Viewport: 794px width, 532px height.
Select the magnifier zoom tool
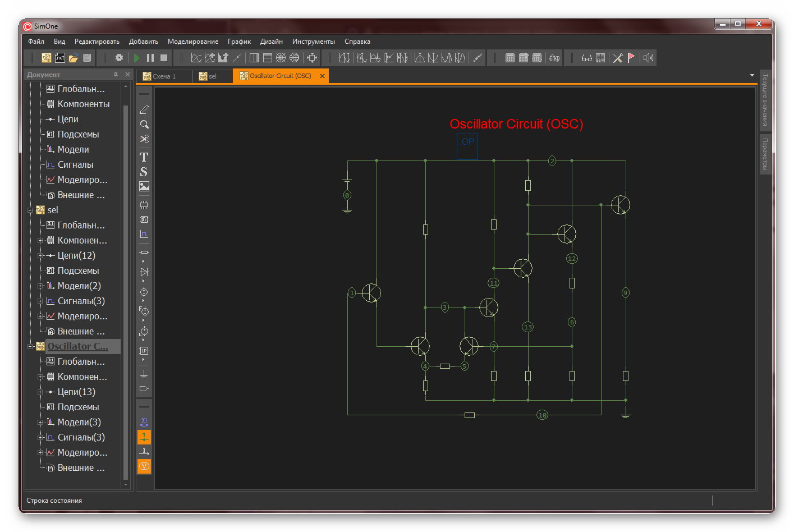tap(144, 125)
